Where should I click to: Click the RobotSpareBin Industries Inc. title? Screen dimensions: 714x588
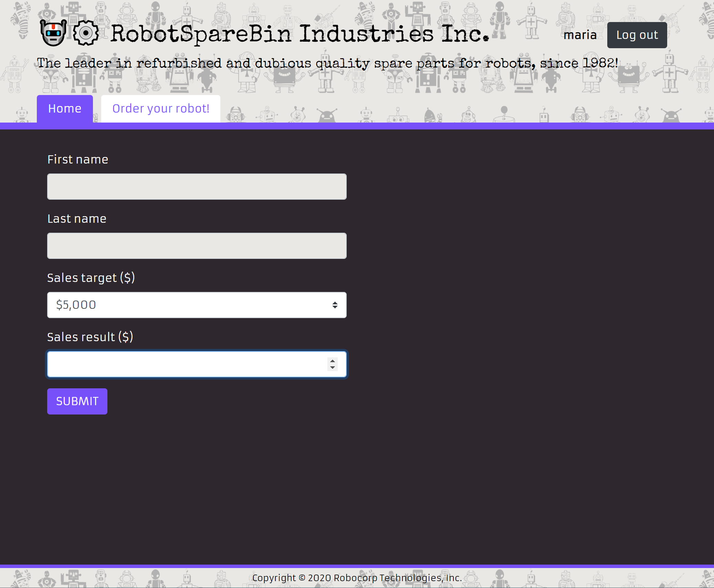(x=300, y=34)
